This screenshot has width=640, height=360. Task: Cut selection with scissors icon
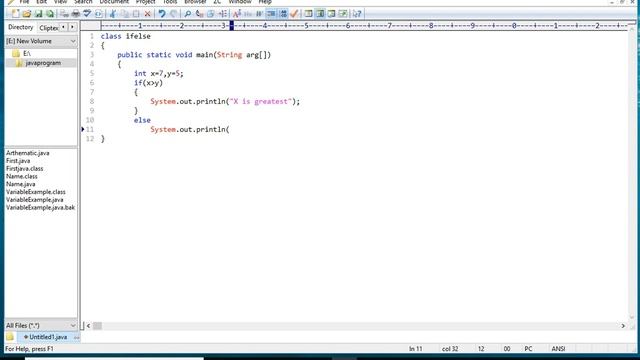click(113, 14)
